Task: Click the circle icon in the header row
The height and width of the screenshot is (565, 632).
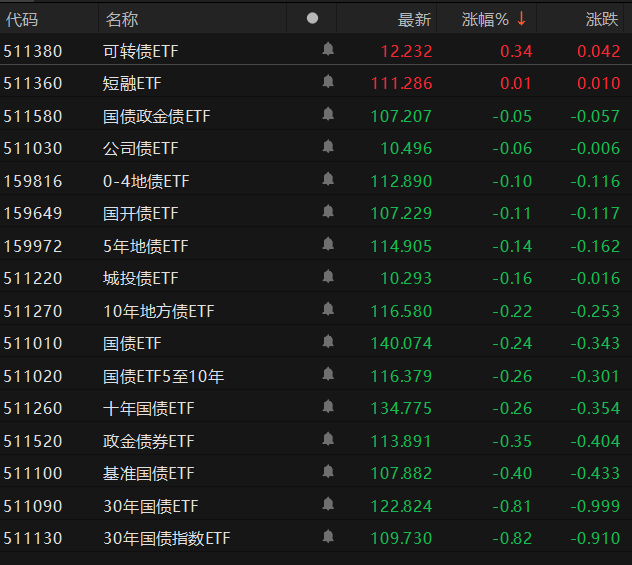Action: (x=312, y=18)
